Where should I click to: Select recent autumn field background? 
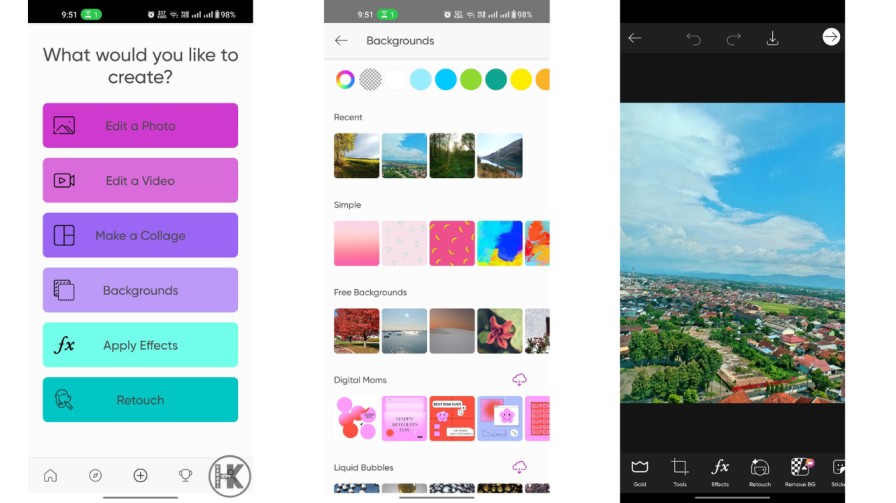(357, 155)
